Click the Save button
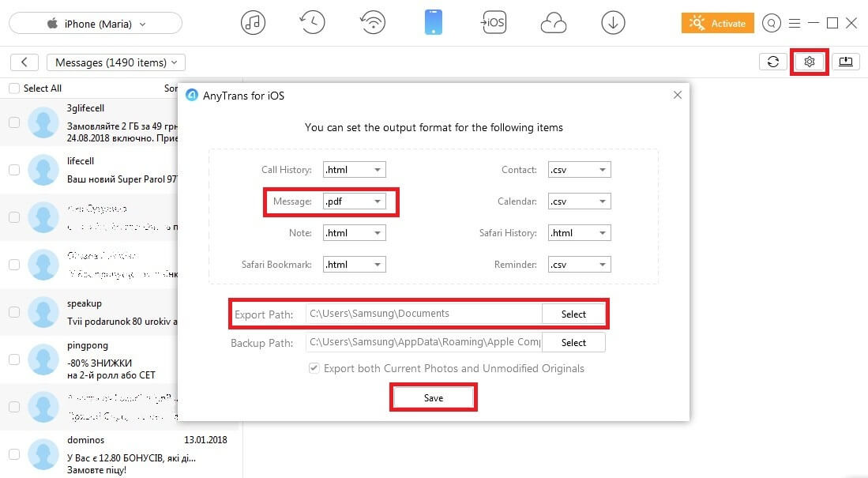The height and width of the screenshot is (478, 868). coord(434,397)
